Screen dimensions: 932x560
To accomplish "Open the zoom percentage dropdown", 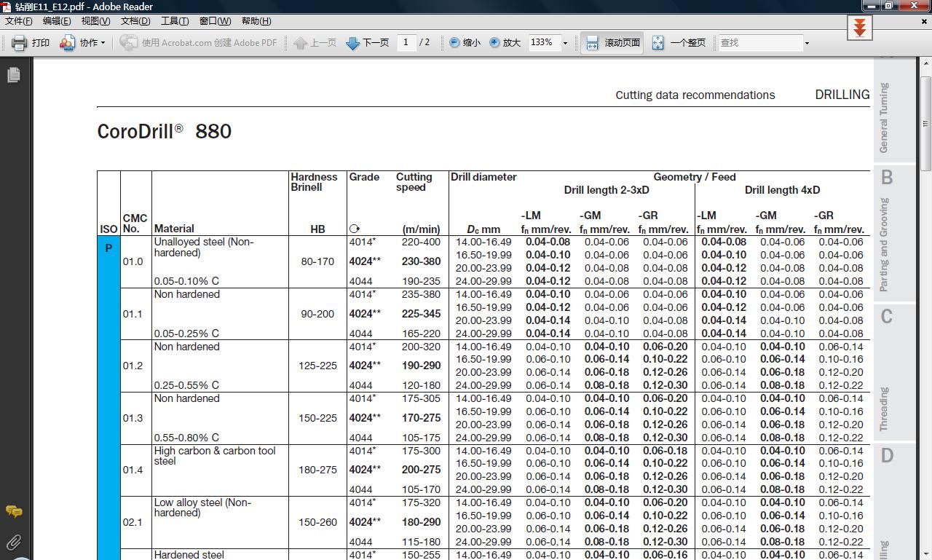I will [x=565, y=43].
